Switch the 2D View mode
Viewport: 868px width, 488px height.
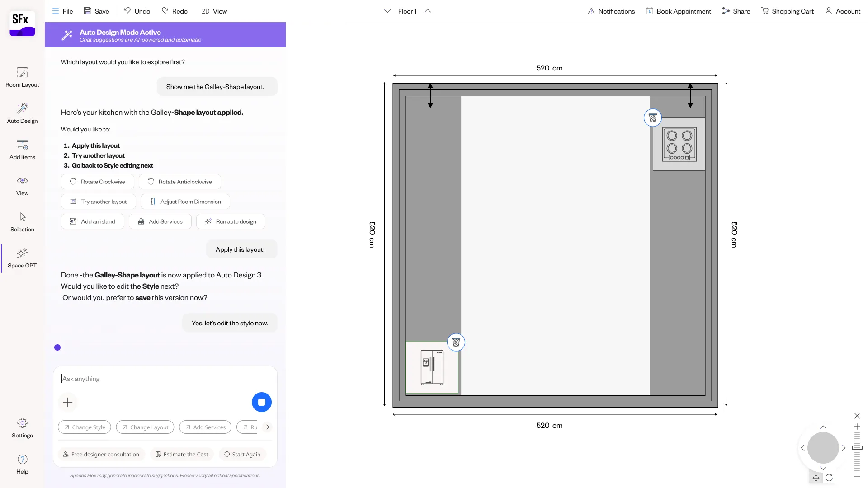[x=214, y=11]
